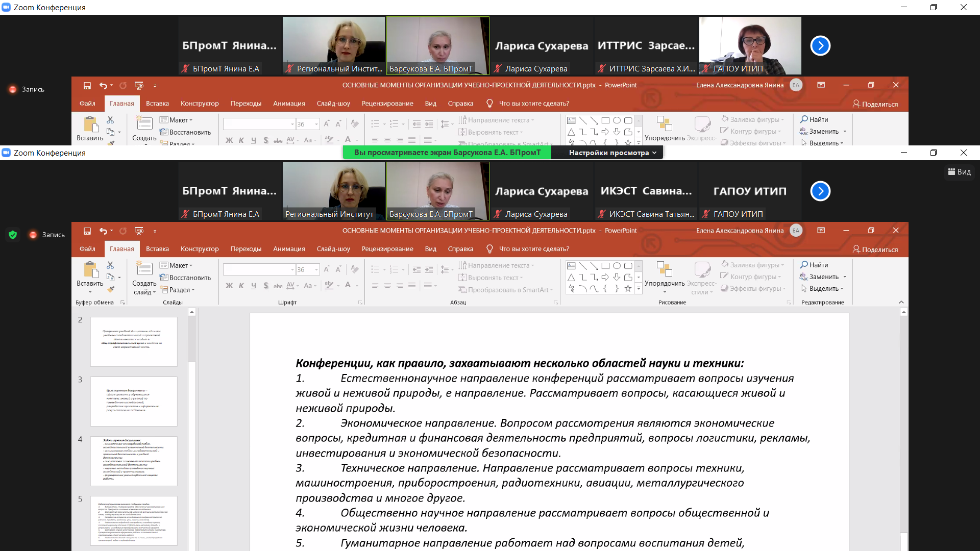Click the Zoom Вид view button

coord(960,172)
